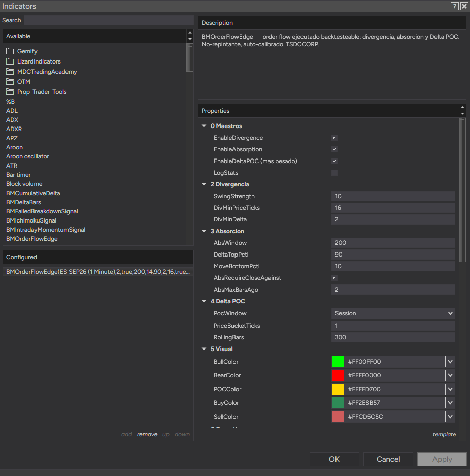Edit the DivMinDelta value field
470x476 pixels.
coord(393,219)
